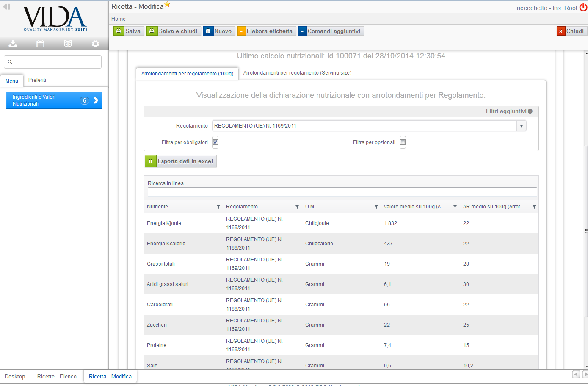Viewport: 588px width, 386px height.
Task: Click the plus icon beside Filtri aggiuntivi
Action: click(x=530, y=111)
